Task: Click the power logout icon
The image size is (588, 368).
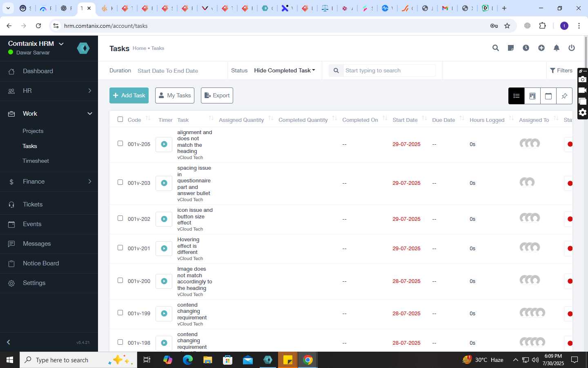Action: [x=572, y=48]
